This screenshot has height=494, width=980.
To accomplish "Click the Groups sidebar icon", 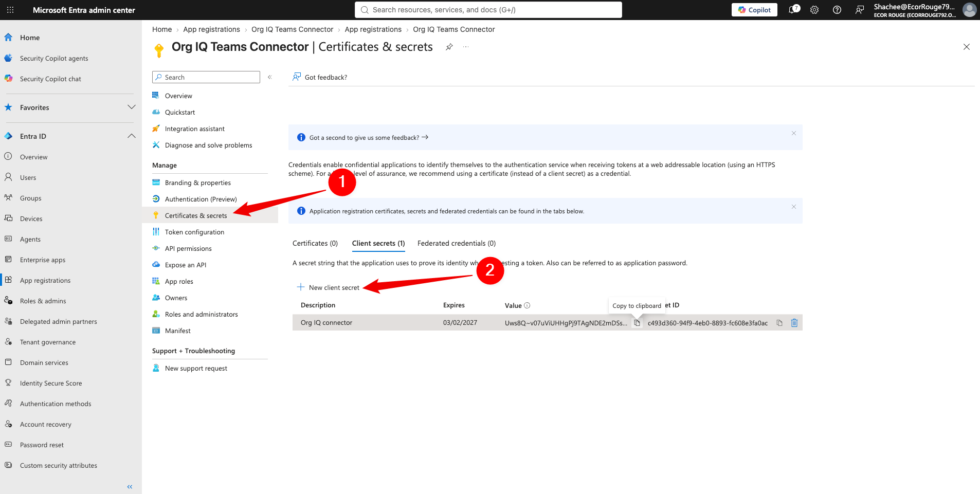I will [x=8, y=198].
